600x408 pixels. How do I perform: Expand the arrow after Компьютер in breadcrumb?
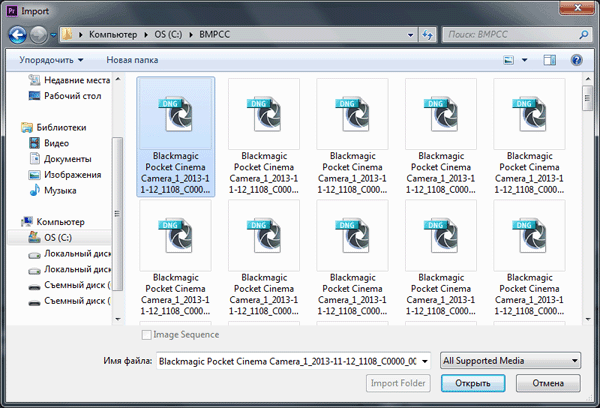(x=146, y=35)
